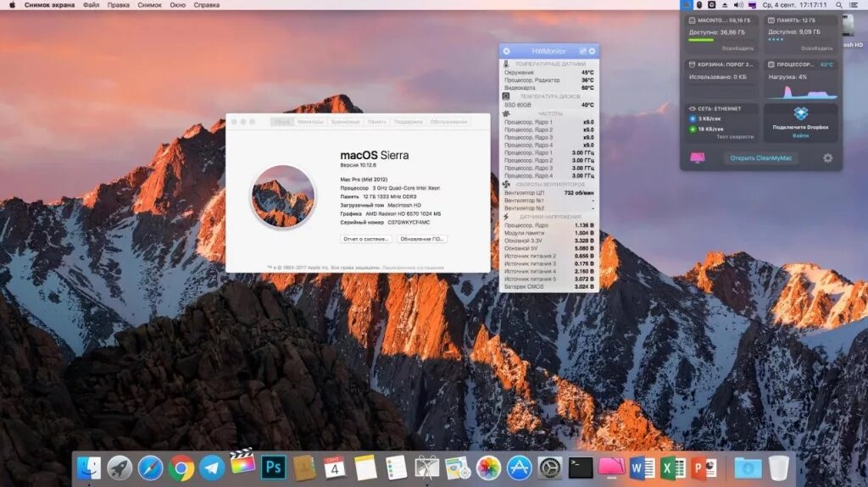Screen dimensions: 868x487
Task: Open the Apple menu
Action: tap(12, 5)
